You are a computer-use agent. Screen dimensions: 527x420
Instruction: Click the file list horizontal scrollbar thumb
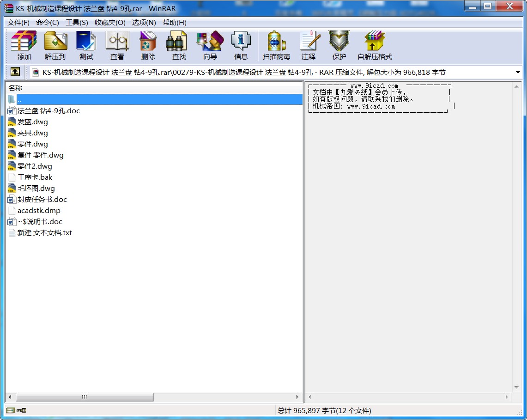tap(85, 397)
